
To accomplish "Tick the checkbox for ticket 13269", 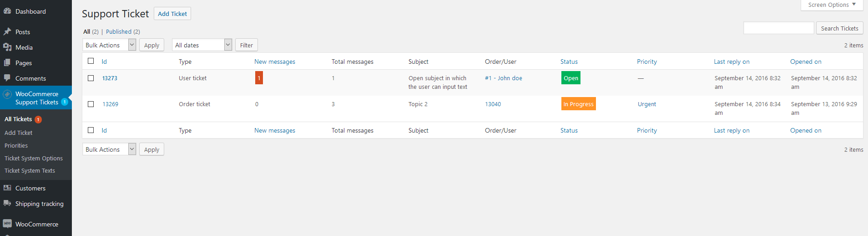I will [x=91, y=104].
